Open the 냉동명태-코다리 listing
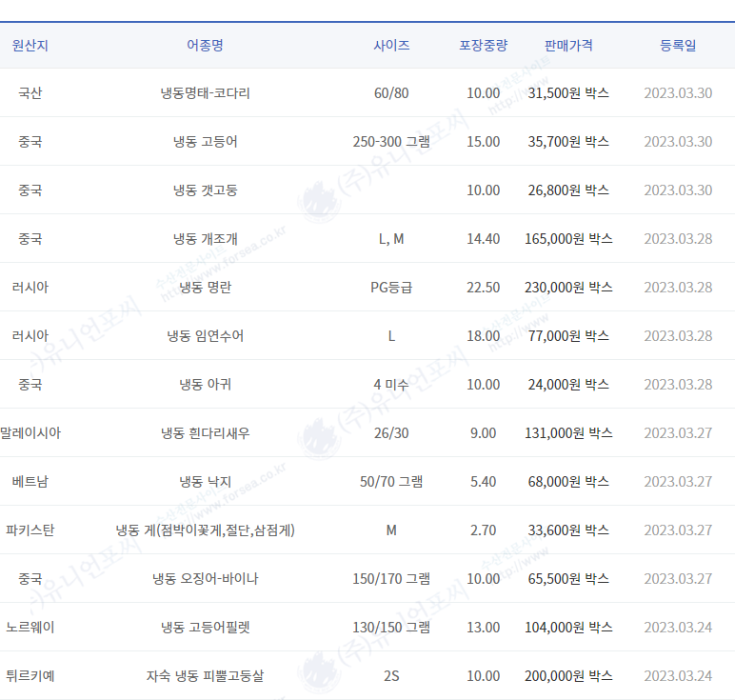 pos(205,93)
